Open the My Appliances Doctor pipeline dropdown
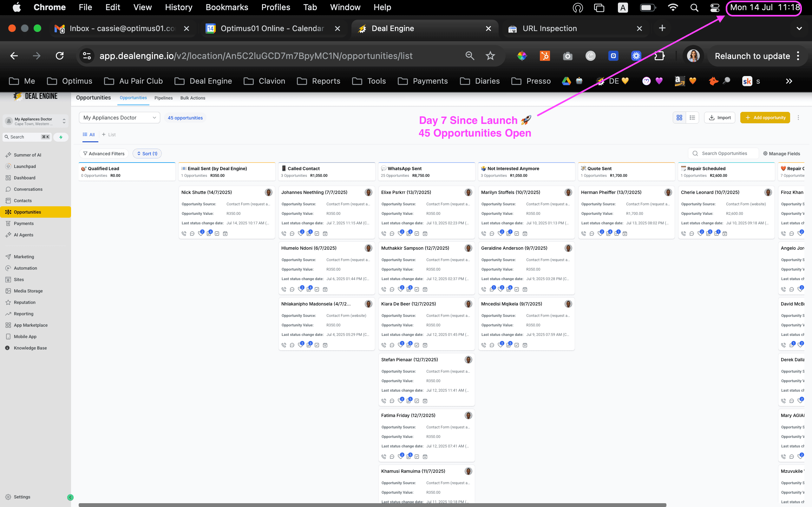Viewport: 812px width, 507px height. pos(120,118)
